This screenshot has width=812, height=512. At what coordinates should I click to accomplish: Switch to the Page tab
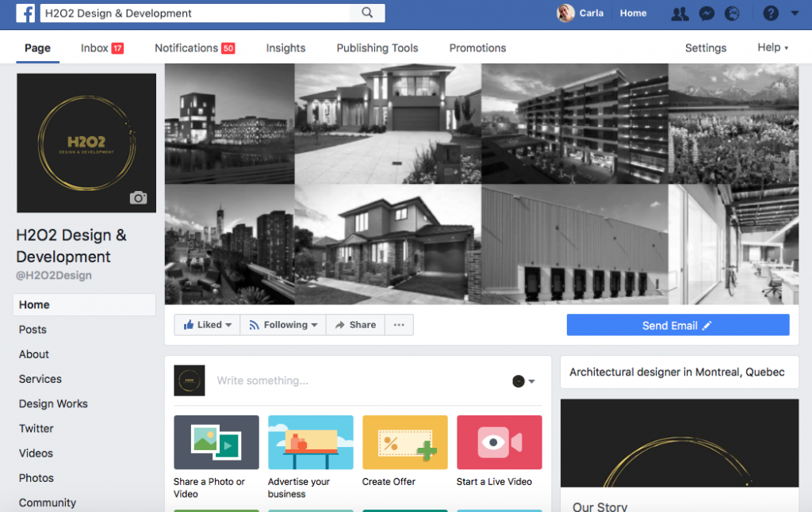(x=38, y=48)
